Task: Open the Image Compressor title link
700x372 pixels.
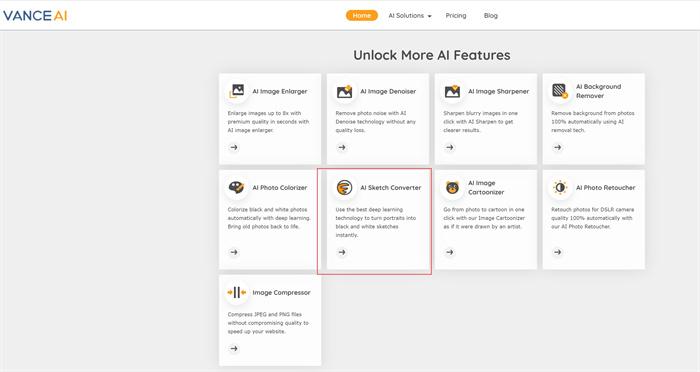Action: coord(281,293)
